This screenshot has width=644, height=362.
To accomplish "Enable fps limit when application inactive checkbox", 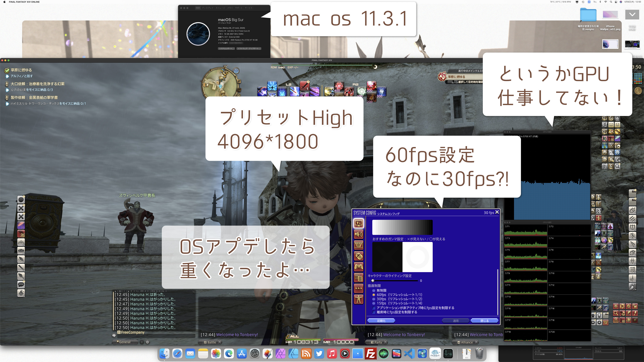I will coord(374,308).
